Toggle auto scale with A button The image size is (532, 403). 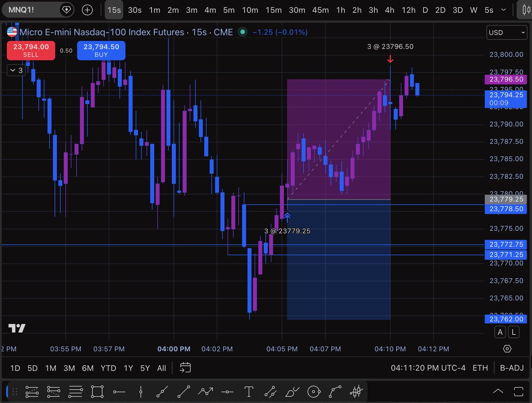[500, 332]
